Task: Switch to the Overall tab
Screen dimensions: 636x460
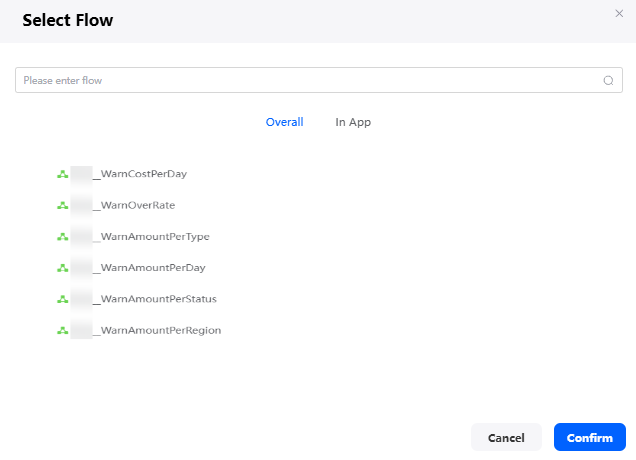Action: pos(284,122)
